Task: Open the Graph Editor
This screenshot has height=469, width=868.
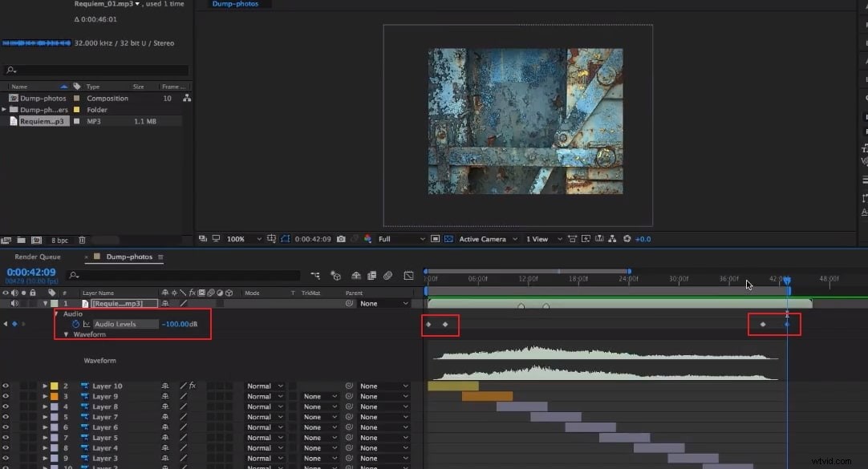Action: click(408, 277)
